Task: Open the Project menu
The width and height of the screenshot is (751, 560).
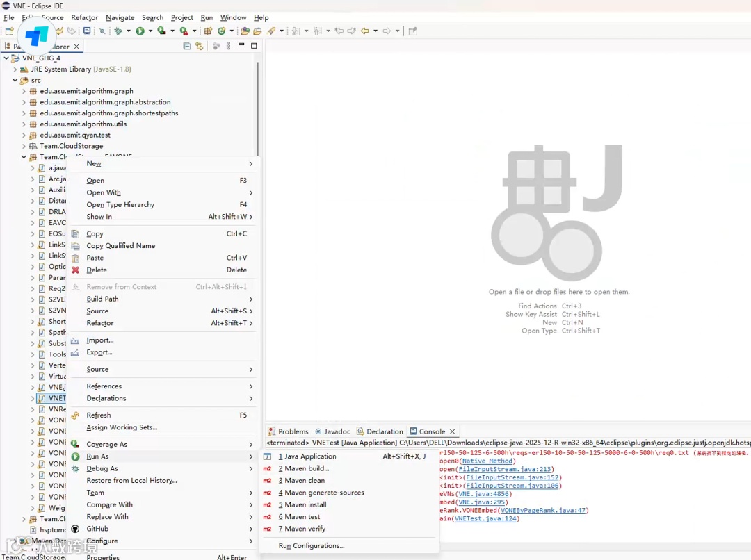Action: (x=182, y=17)
